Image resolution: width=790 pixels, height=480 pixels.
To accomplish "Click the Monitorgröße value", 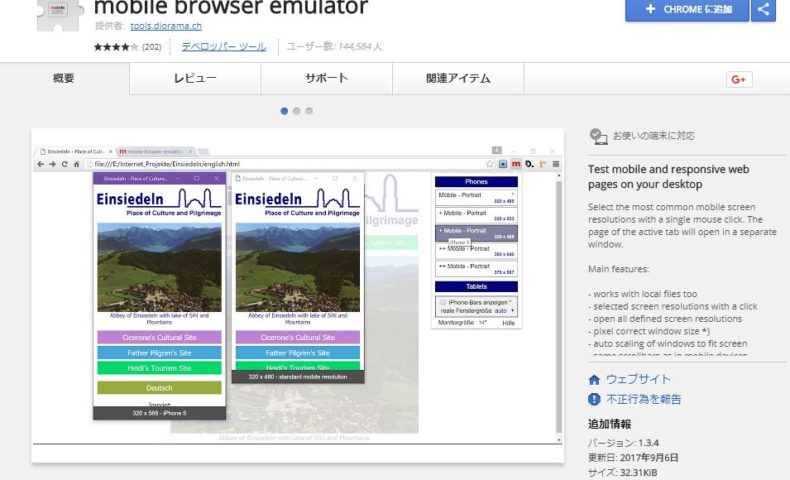I will pyautogui.click(x=482, y=322).
